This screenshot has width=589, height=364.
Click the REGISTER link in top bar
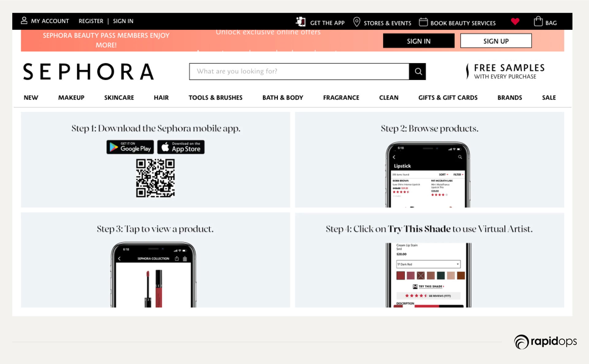coord(91,21)
